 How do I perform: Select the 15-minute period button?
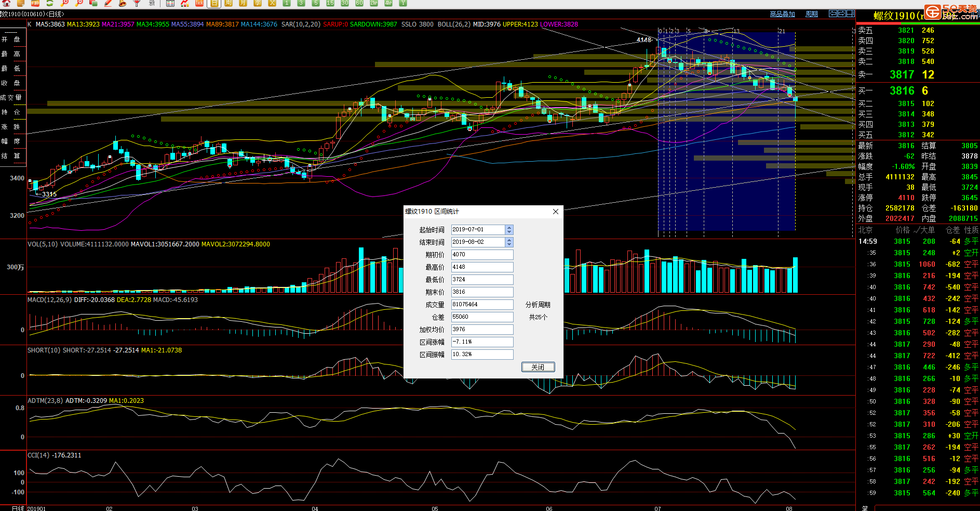tap(330, 3)
